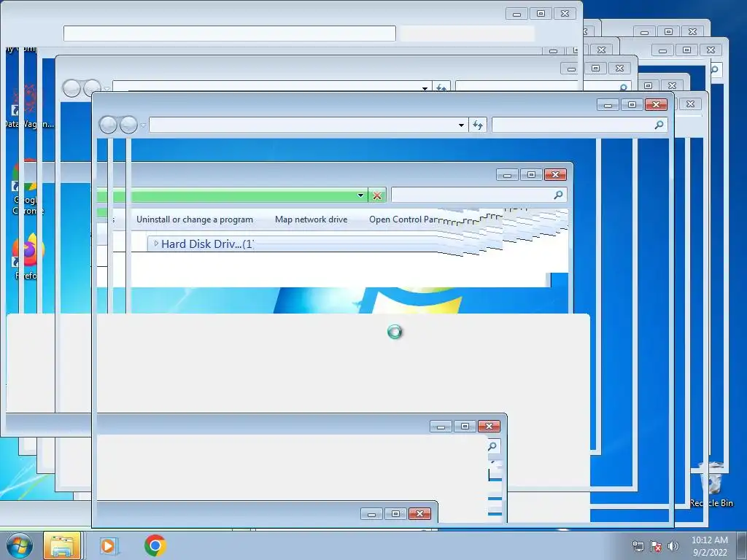The width and height of the screenshot is (747, 560).
Task: Click the red X stop-loading button
Action: click(377, 195)
